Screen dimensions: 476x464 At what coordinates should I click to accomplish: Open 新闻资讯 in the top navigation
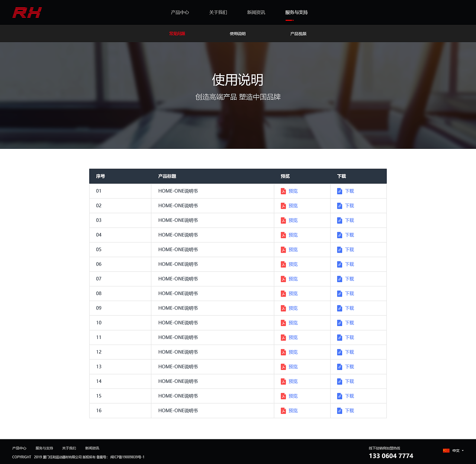256,12
